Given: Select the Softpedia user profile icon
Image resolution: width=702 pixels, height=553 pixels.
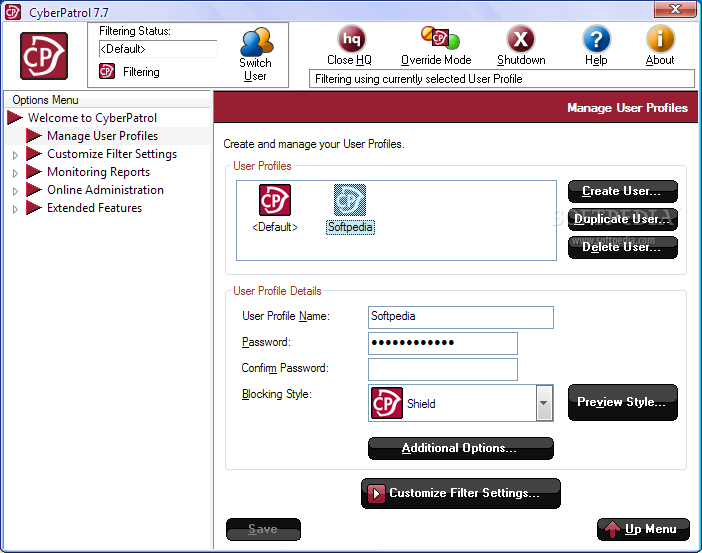Looking at the screenshot, I should [350, 200].
